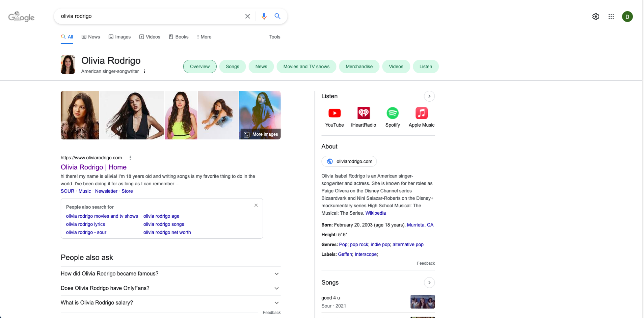
Task: Click the voice search microphone icon
Action: 264,16
